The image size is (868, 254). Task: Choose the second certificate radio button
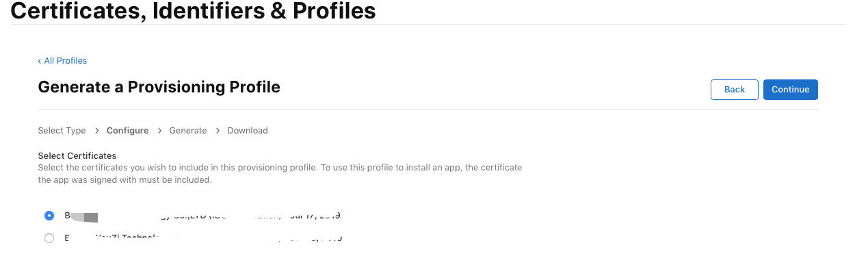click(49, 238)
